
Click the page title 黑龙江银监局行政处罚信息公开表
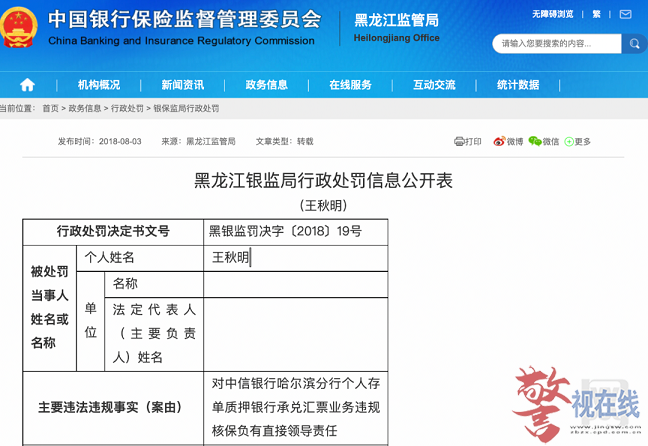pos(324,181)
